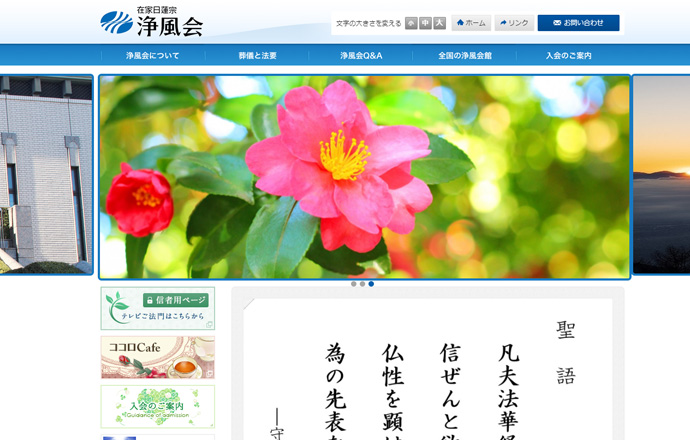Set text size to small (小)
This screenshot has width=690, height=440.
[x=411, y=23]
